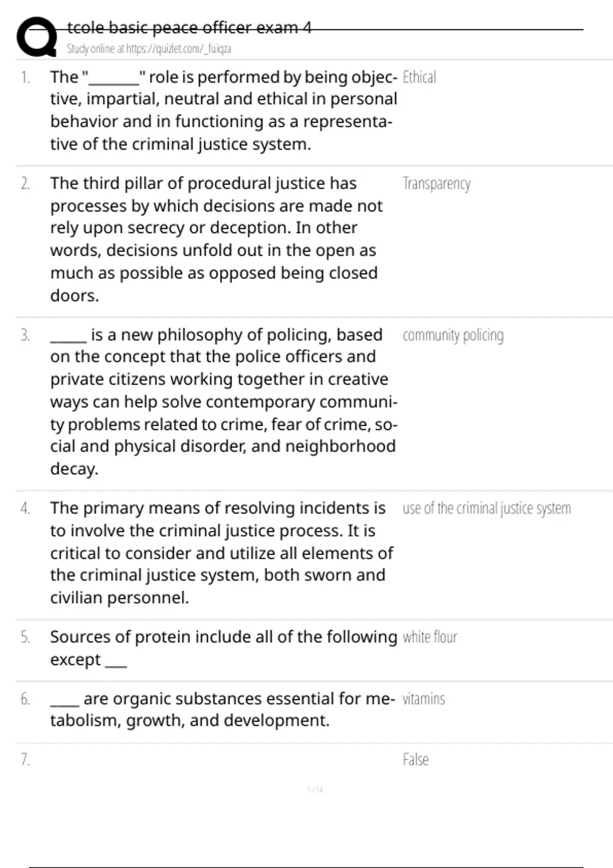Viewport: 613px width, 868px height.
Task: Click the Quizlet Q logo
Action: [37, 37]
